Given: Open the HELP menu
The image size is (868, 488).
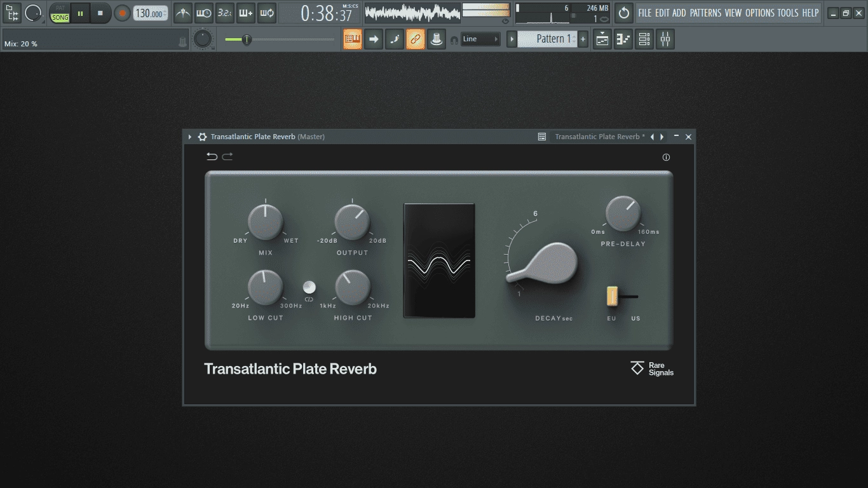Looking at the screenshot, I should click(x=810, y=13).
